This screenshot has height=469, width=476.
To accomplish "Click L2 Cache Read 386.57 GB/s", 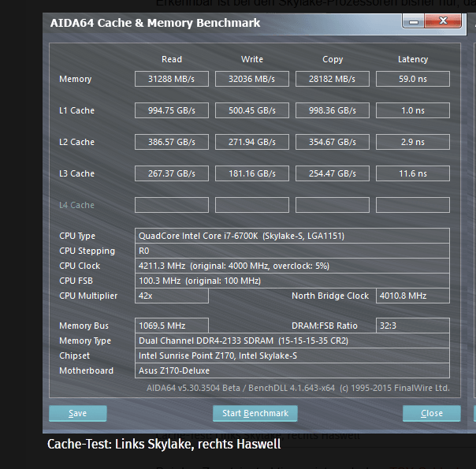I will click(172, 142).
